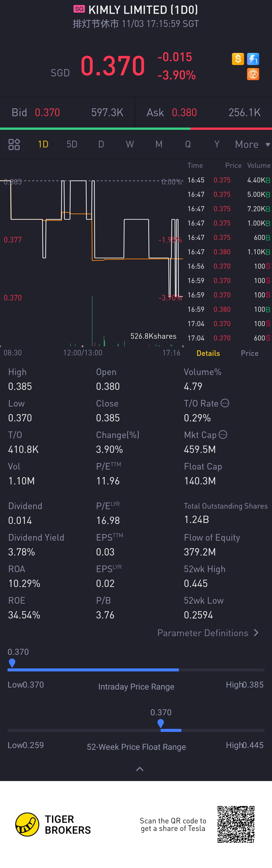The width and height of the screenshot is (272, 868).
Task: Tap the Mkt Cap info icon
Action: (x=223, y=435)
